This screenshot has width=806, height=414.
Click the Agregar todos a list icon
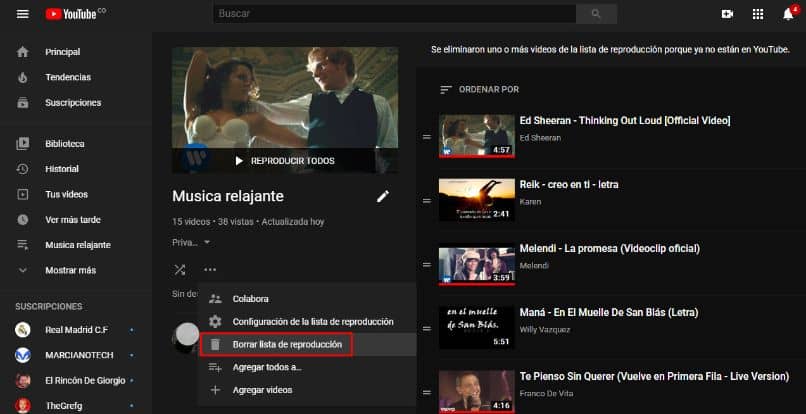215,367
